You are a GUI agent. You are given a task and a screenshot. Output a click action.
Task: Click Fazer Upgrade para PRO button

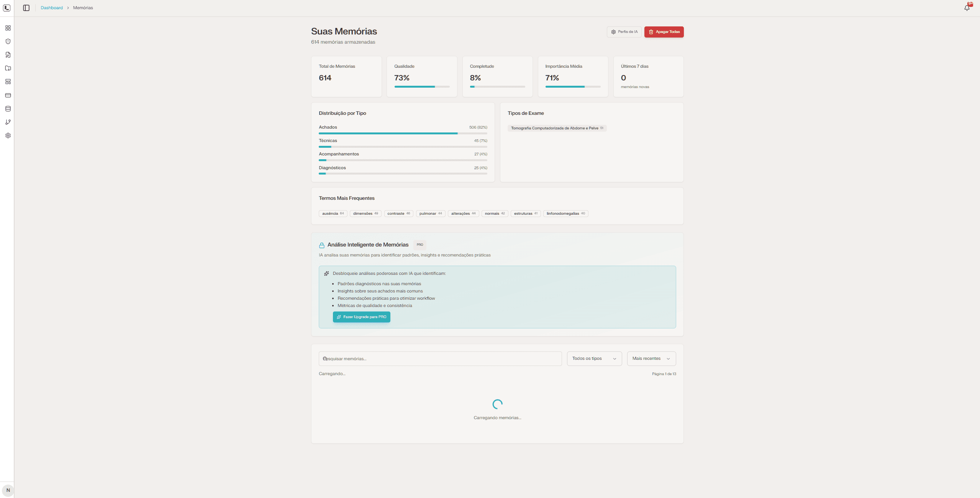(x=361, y=317)
